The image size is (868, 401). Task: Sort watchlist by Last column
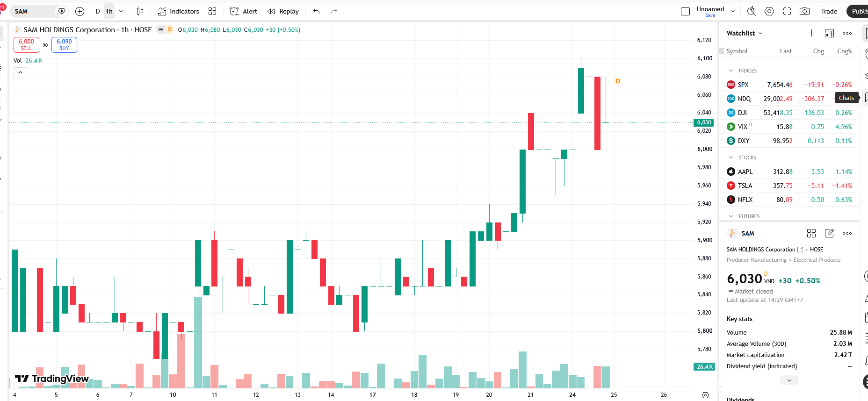pos(786,51)
